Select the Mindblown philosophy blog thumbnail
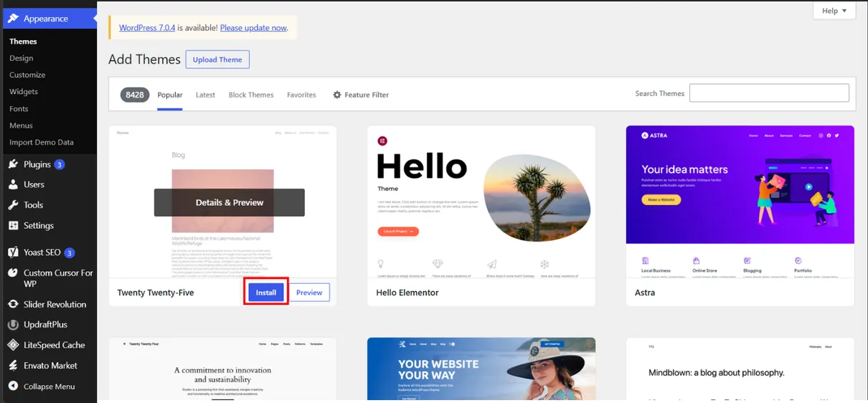 740,369
